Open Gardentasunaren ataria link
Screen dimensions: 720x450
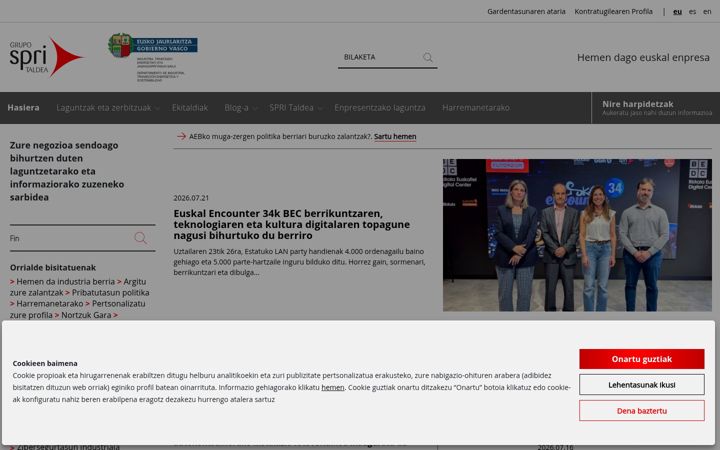pyautogui.click(x=526, y=11)
